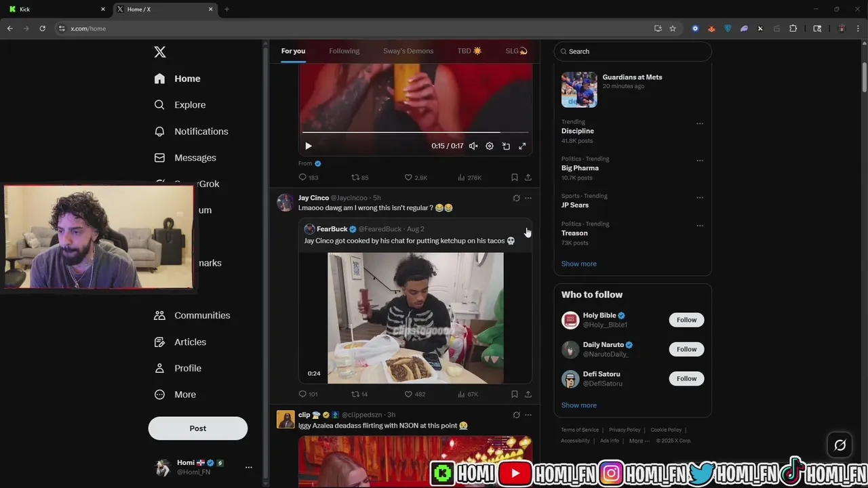Unmute the top video
Screen dimensions: 868x488
click(473, 146)
